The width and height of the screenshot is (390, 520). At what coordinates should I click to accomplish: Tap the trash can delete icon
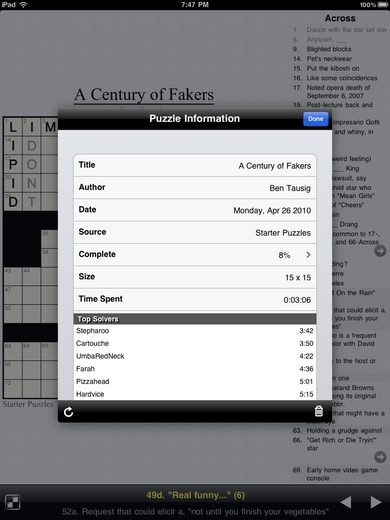pos(319,411)
